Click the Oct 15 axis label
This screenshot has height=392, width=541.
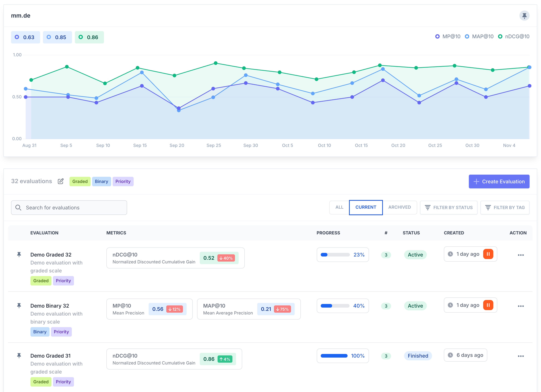361,145
